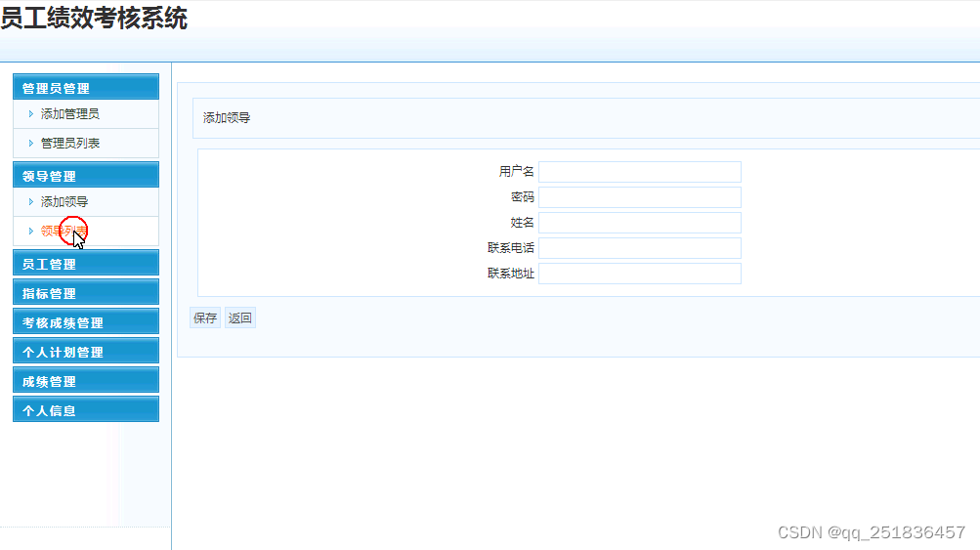Expand the 管理员管理 menu header

[x=86, y=88]
